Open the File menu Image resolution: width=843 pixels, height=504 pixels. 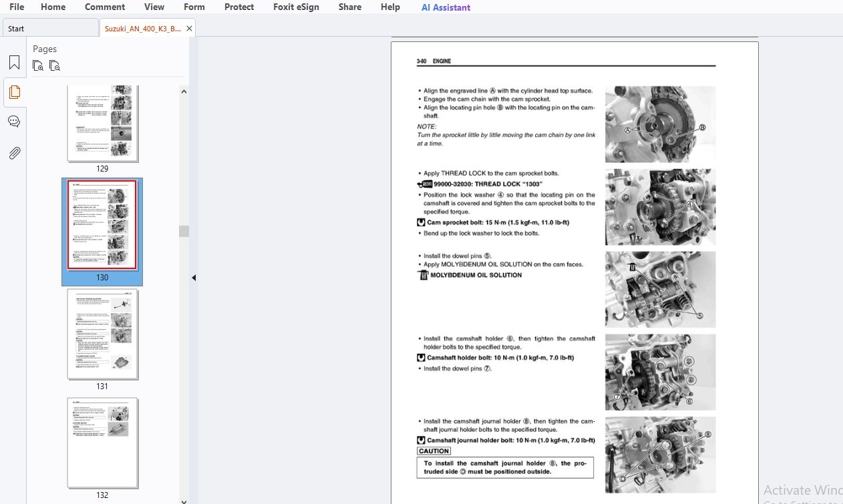click(17, 7)
